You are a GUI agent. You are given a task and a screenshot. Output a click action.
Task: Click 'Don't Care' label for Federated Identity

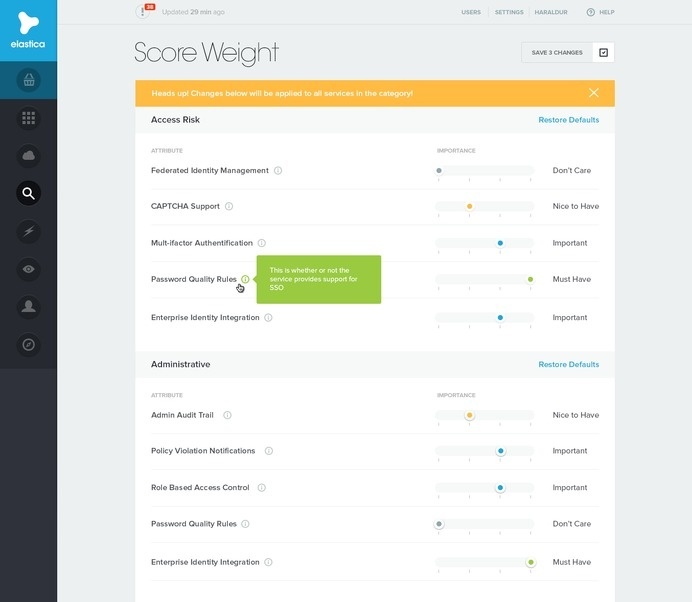(572, 170)
